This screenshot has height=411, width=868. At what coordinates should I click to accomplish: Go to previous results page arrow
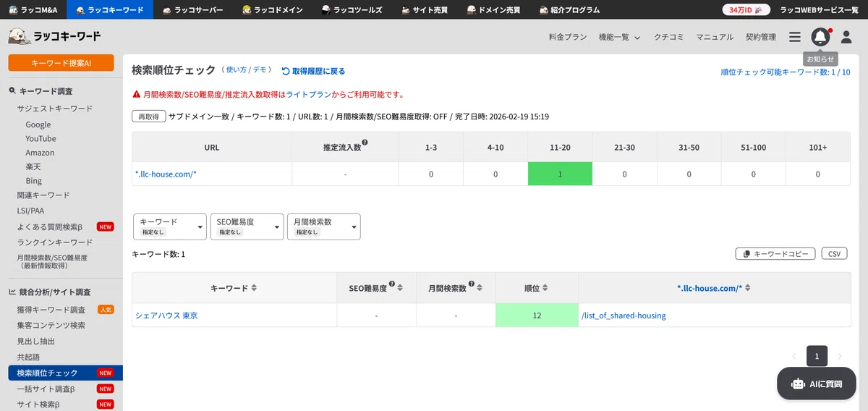pos(793,356)
